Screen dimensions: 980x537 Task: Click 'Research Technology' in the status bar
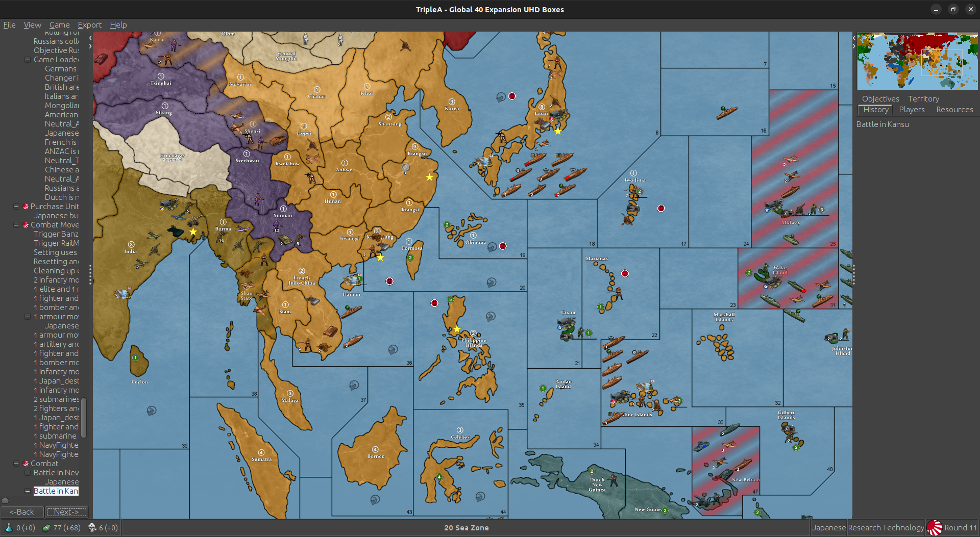click(886, 528)
